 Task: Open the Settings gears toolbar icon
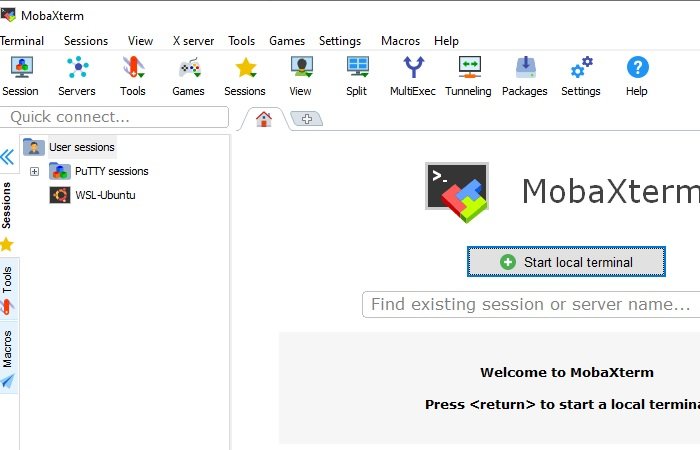tap(581, 76)
